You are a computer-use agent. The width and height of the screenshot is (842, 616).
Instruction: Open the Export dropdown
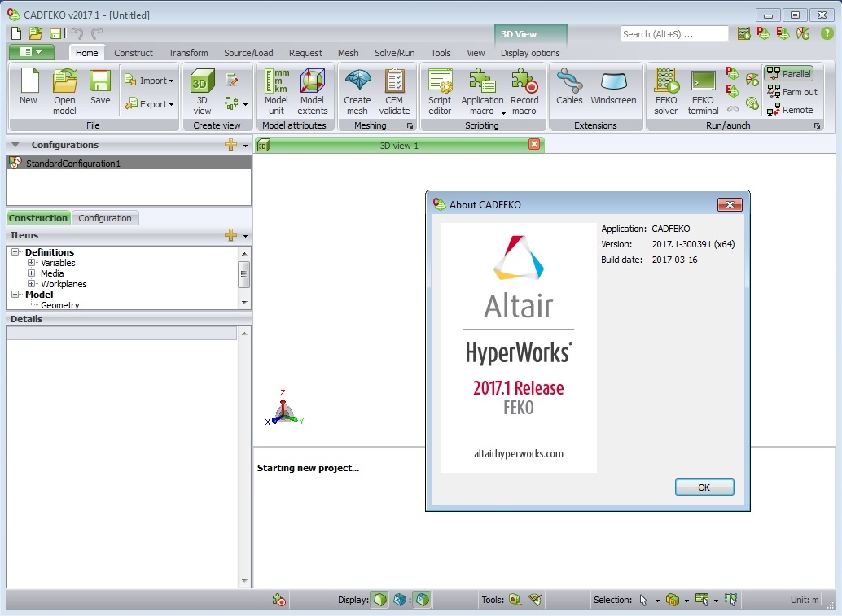[x=149, y=104]
